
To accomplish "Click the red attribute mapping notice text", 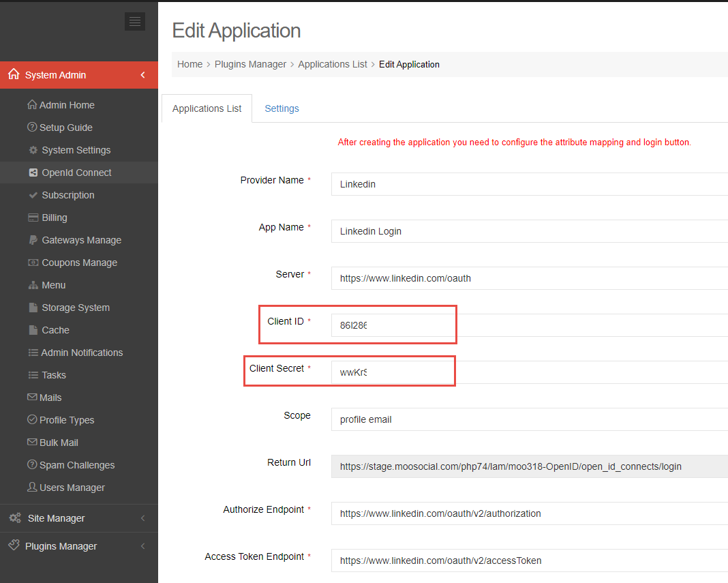I will [514, 142].
